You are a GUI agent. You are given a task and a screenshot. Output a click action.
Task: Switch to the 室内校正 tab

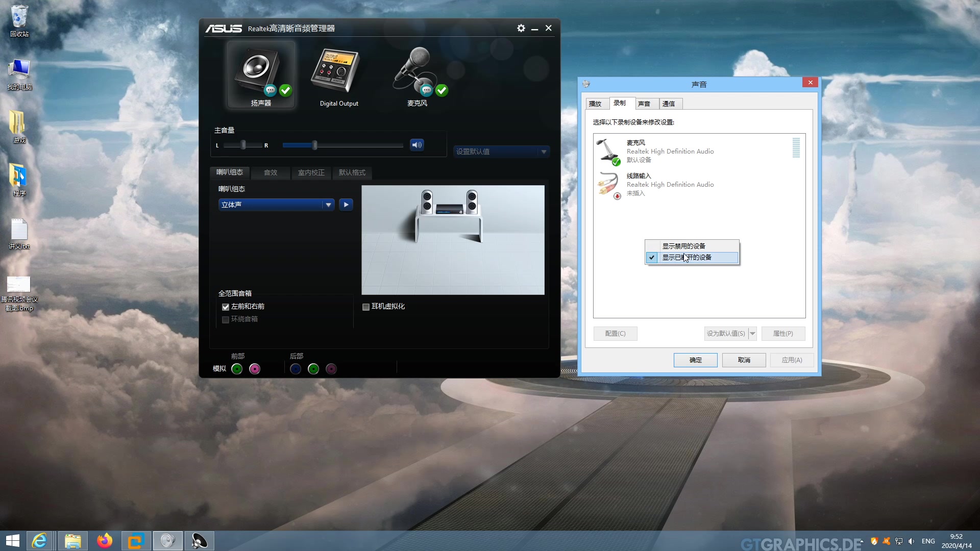pyautogui.click(x=311, y=173)
